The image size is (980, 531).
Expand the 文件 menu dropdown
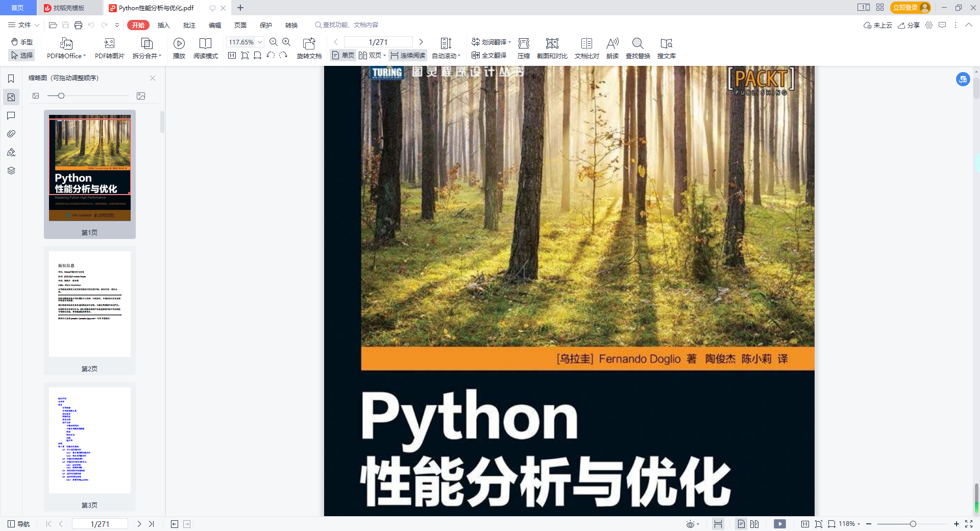click(x=23, y=25)
